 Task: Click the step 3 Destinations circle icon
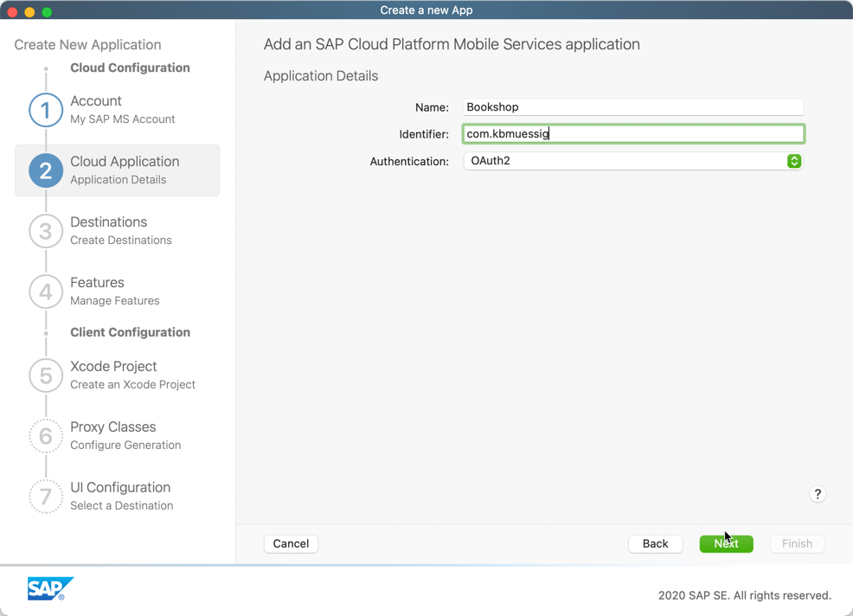tap(46, 231)
